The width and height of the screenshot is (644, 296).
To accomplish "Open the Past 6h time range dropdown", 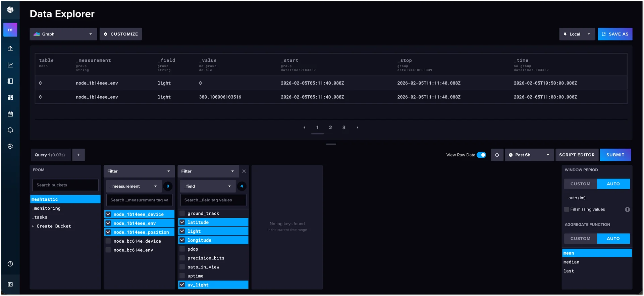I will 529,155.
